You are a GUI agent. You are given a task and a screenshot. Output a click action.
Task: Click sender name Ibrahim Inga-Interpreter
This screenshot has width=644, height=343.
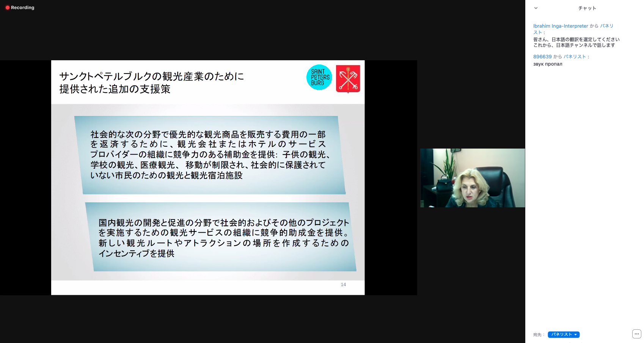(560, 26)
